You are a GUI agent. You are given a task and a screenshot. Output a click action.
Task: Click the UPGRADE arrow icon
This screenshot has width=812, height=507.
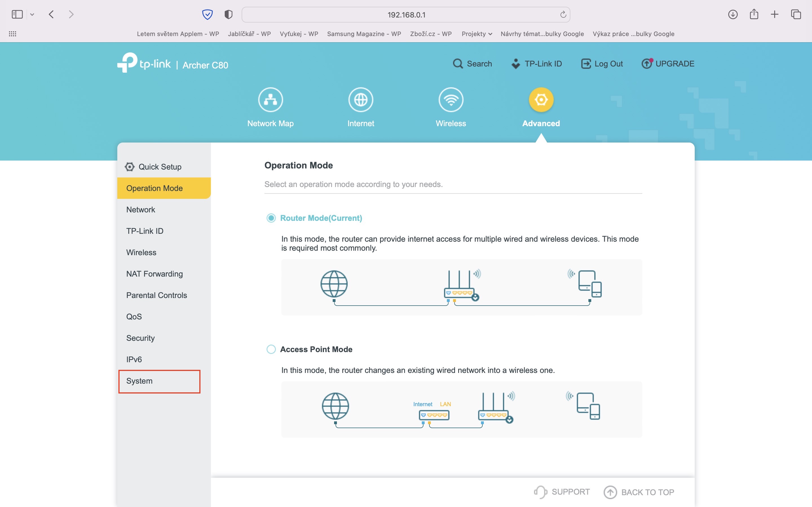coord(646,63)
